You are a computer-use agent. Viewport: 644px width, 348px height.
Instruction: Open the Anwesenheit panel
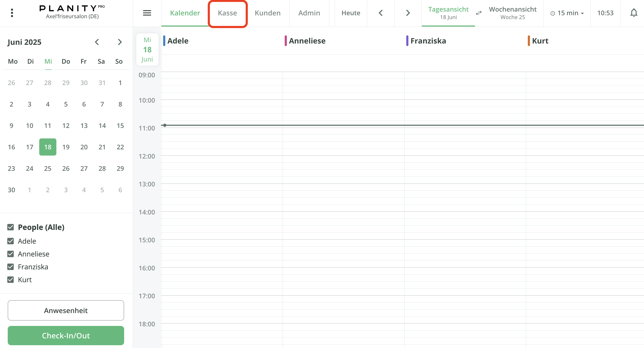click(x=66, y=310)
